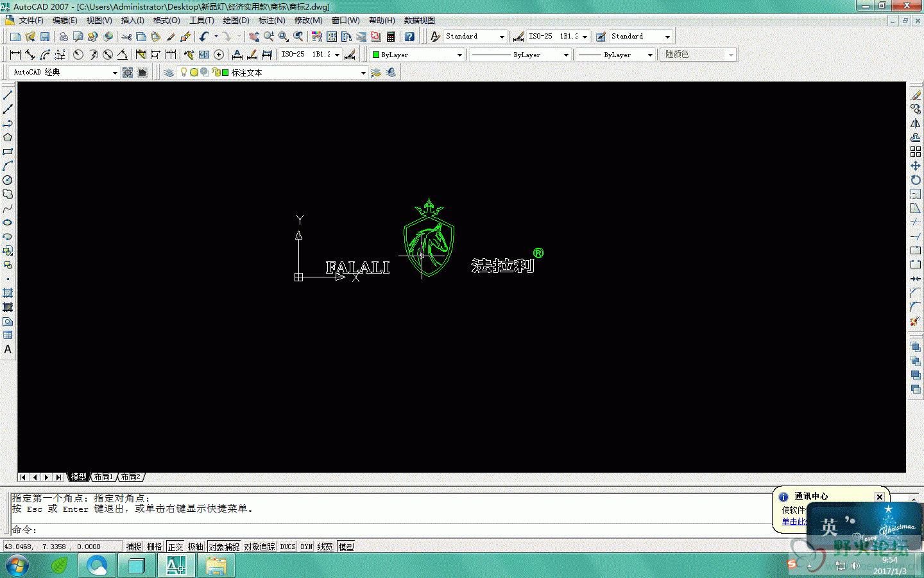Screen dimensions: 924x578
Task: Switch to the 布局2 layout tab
Action: pos(130,477)
